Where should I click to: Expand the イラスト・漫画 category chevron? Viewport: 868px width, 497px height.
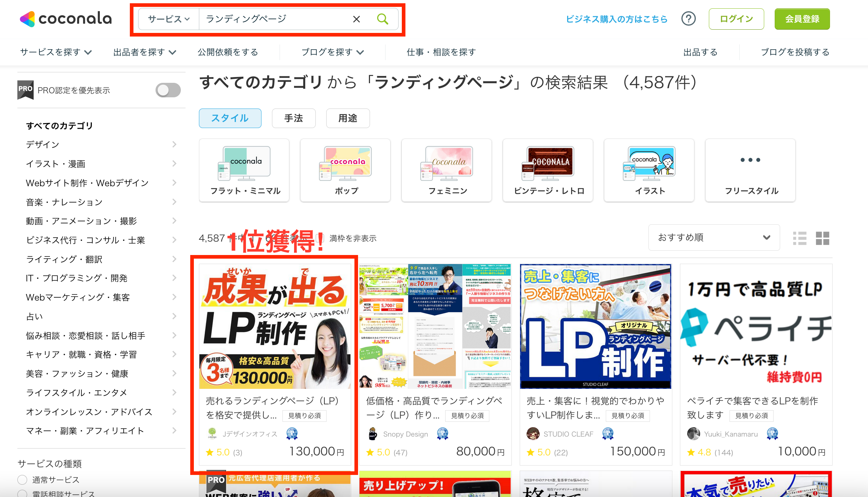pos(174,163)
